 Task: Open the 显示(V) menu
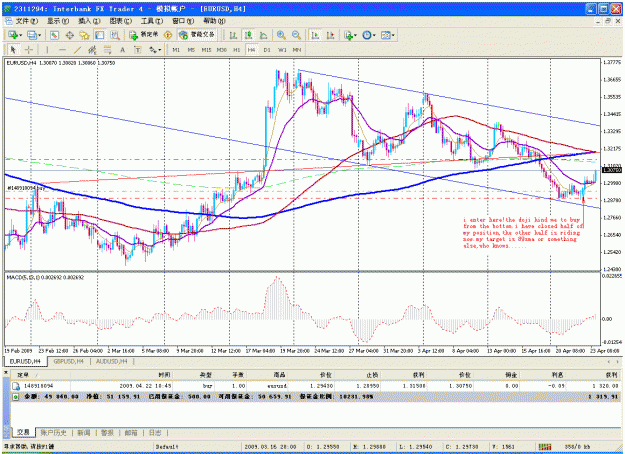pyautogui.click(x=57, y=21)
